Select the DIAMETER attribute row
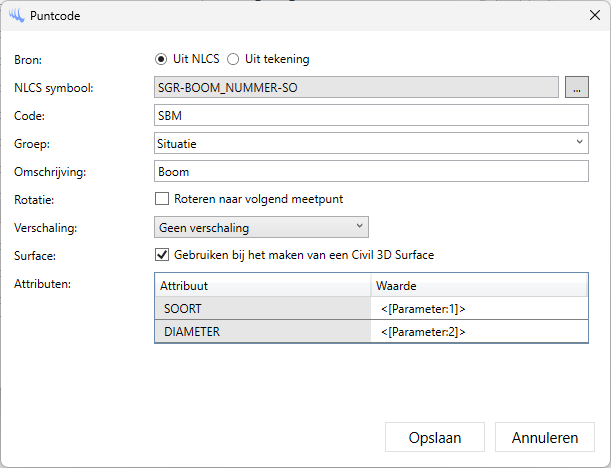The width and height of the screenshot is (611, 468). [x=262, y=332]
